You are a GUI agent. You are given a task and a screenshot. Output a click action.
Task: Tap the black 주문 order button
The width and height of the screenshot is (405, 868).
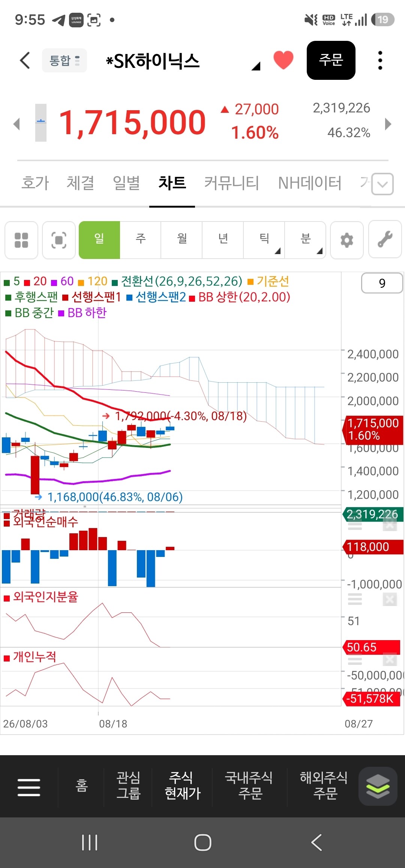coord(331,60)
